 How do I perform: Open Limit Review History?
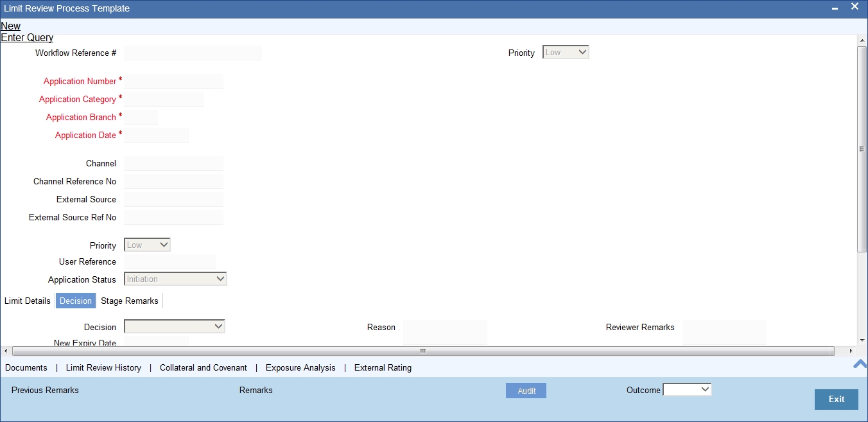coord(103,367)
